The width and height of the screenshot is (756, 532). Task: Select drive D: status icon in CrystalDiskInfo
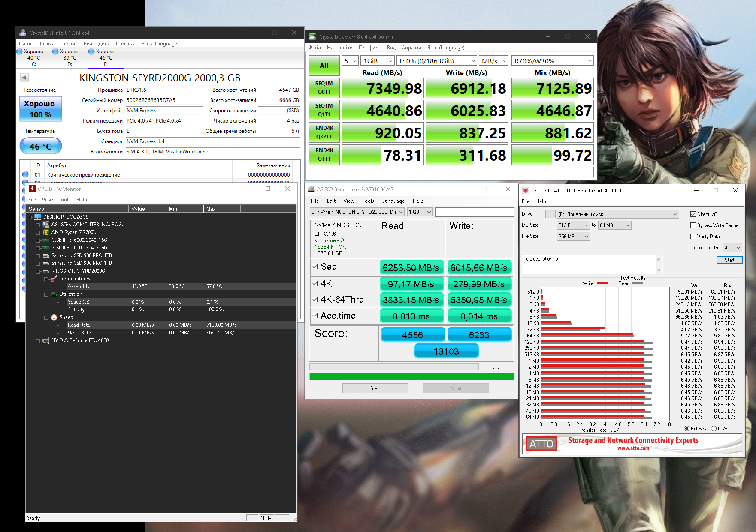point(55,51)
